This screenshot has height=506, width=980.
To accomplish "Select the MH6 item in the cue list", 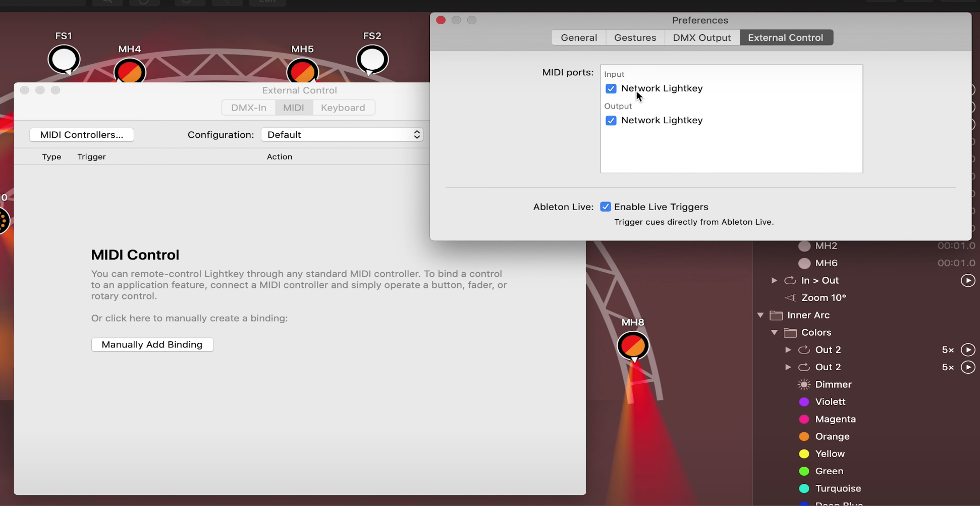I will pyautogui.click(x=826, y=263).
